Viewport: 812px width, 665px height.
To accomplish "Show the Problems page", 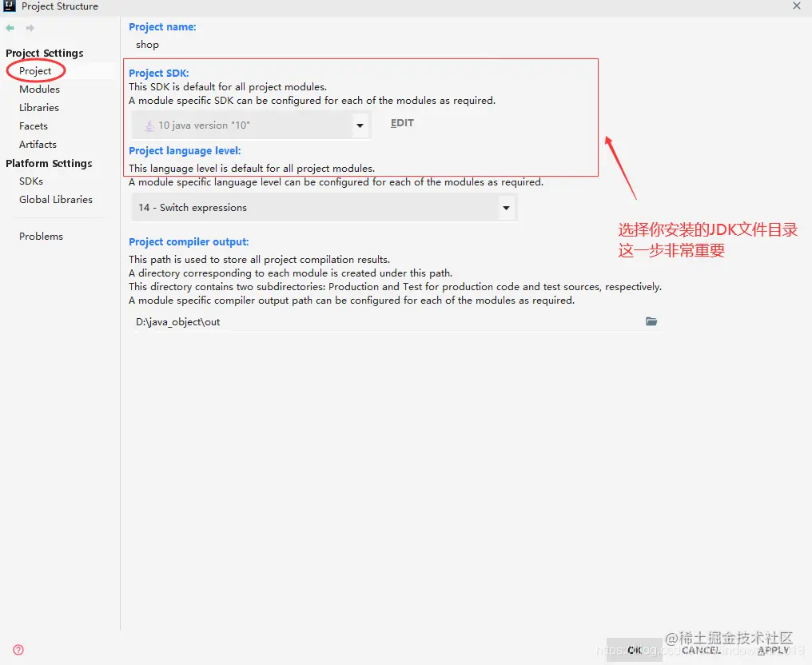I will point(41,236).
